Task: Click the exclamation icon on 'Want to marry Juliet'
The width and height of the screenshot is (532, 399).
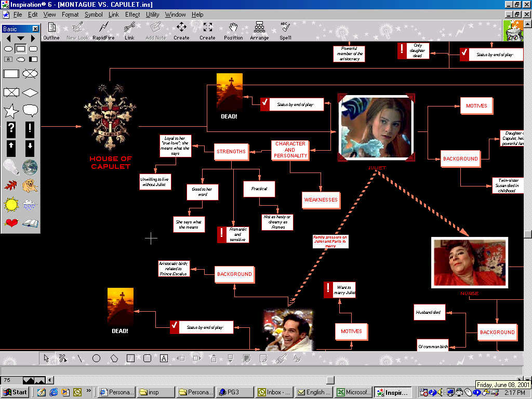Action: [x=328, y=290]
